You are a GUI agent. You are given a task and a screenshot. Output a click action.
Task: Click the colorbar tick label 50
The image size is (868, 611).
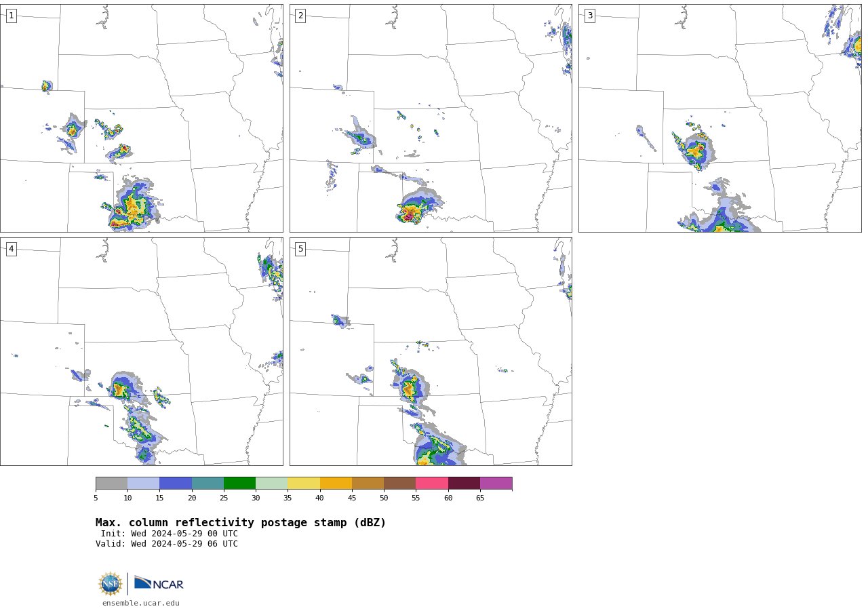point(384,498)
